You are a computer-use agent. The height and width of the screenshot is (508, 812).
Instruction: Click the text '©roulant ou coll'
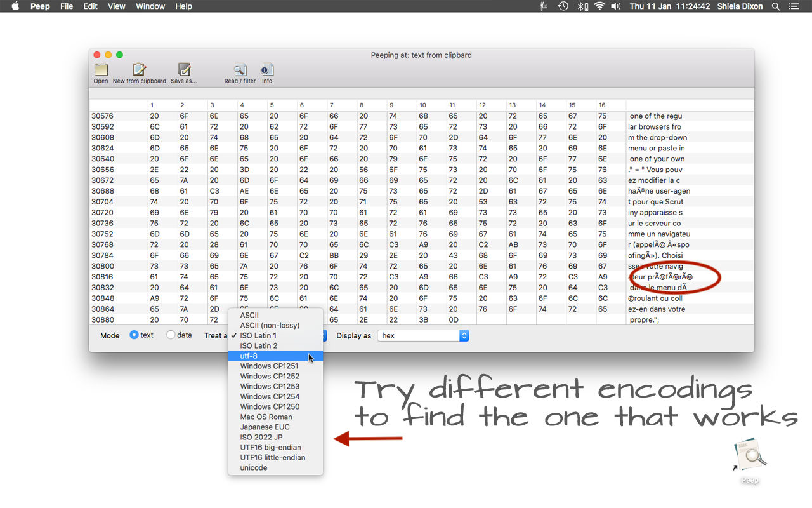point(655,298)
